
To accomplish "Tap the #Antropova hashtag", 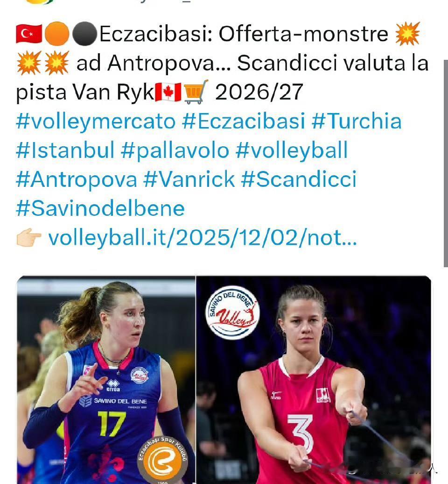I will tap(77, 180).
